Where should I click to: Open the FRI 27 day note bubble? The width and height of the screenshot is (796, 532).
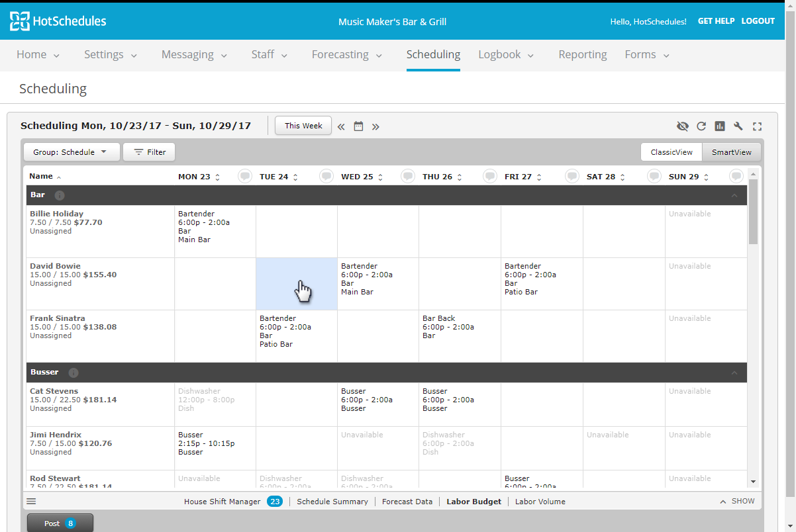coord(572,176)
